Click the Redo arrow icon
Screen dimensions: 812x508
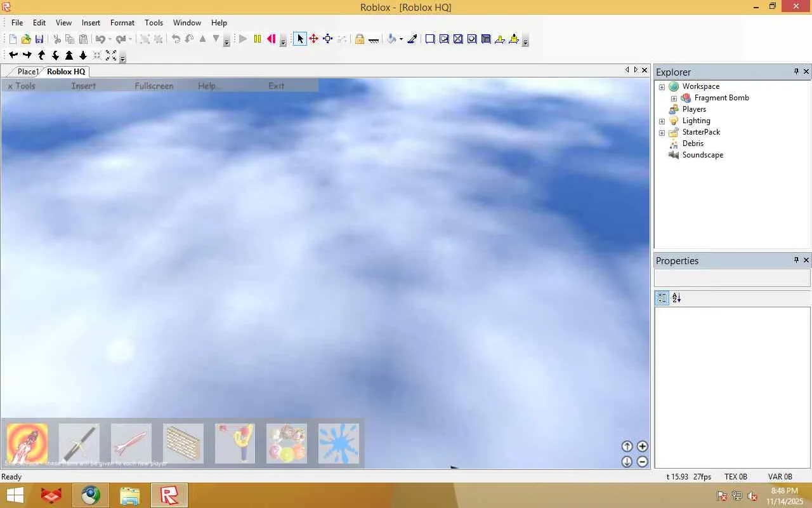[121, 39]
